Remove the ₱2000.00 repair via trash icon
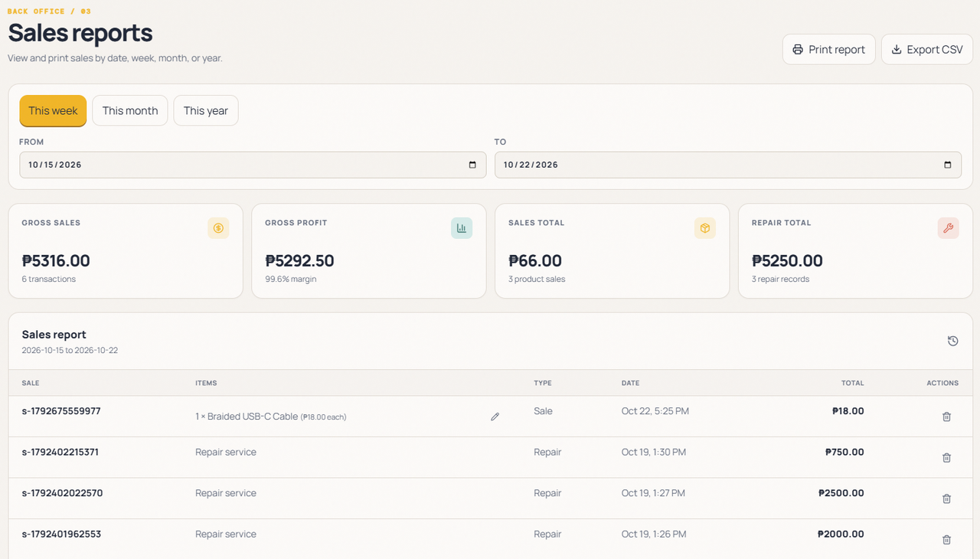This screenshot has height=559, width=980. [946, 540]
